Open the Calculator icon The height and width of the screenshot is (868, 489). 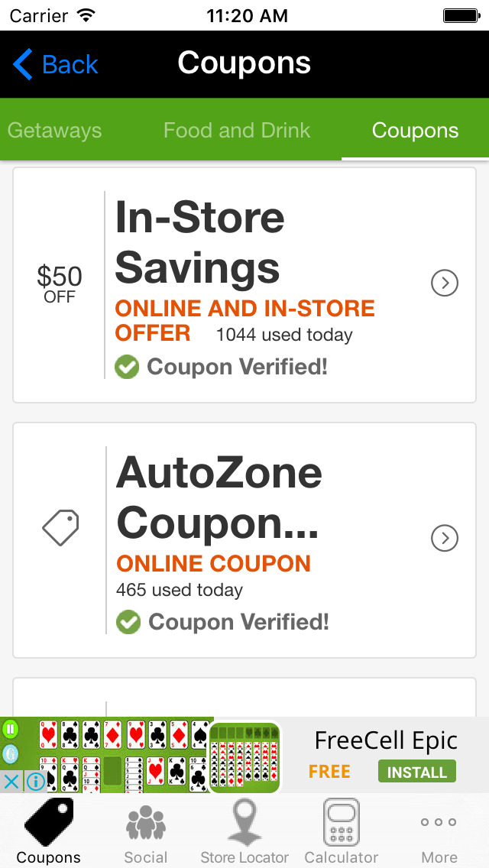tap(341, 823)
